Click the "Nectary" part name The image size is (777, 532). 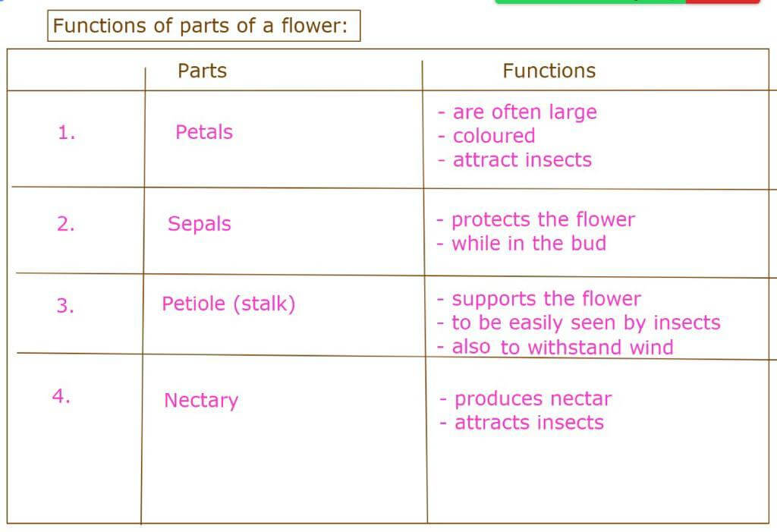200,401
